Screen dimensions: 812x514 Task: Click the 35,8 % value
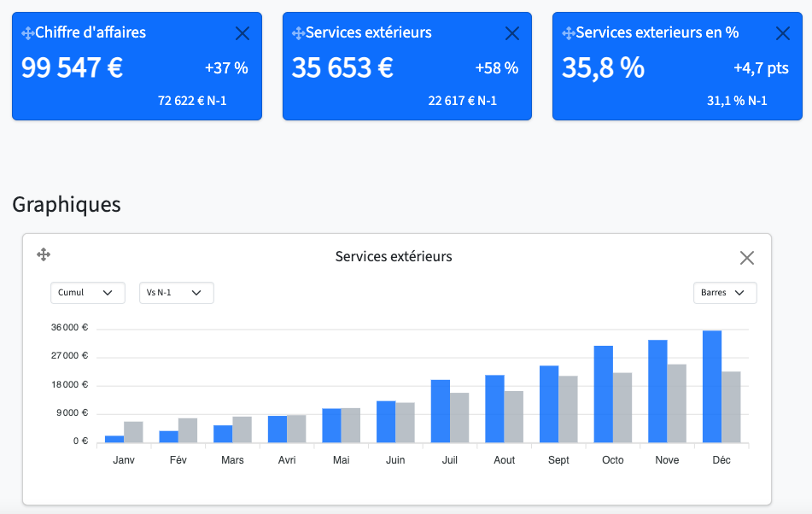click(603, 68)
